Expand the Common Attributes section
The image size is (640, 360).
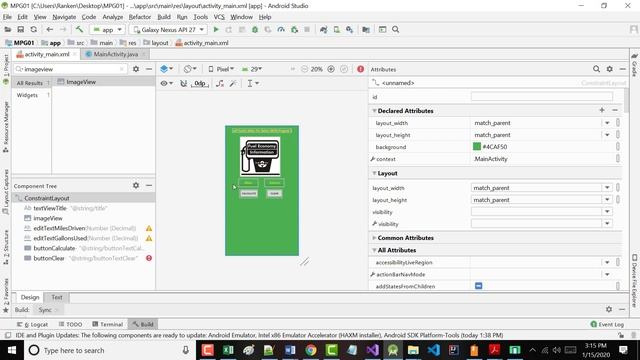click(x=374, y=238)
